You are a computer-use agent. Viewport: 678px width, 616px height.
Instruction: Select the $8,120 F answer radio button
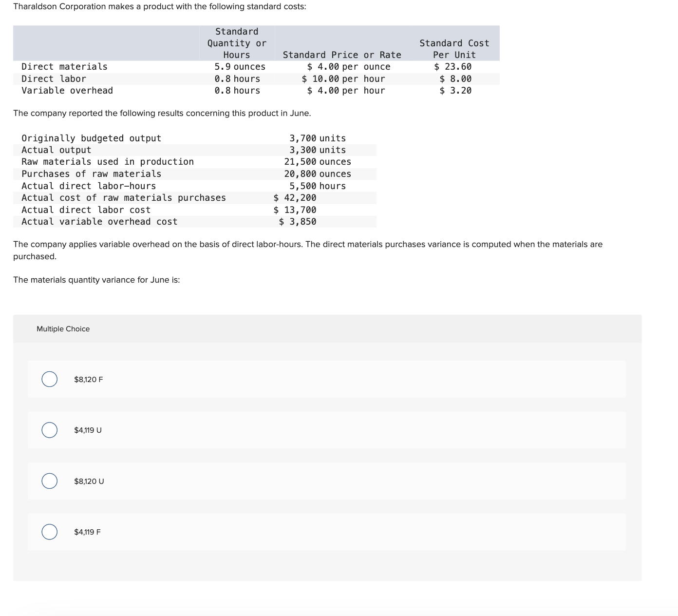click(49, 379)
